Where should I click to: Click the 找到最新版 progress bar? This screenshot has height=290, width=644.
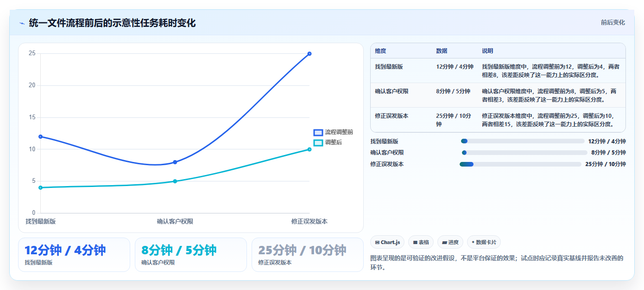[523, 141]
